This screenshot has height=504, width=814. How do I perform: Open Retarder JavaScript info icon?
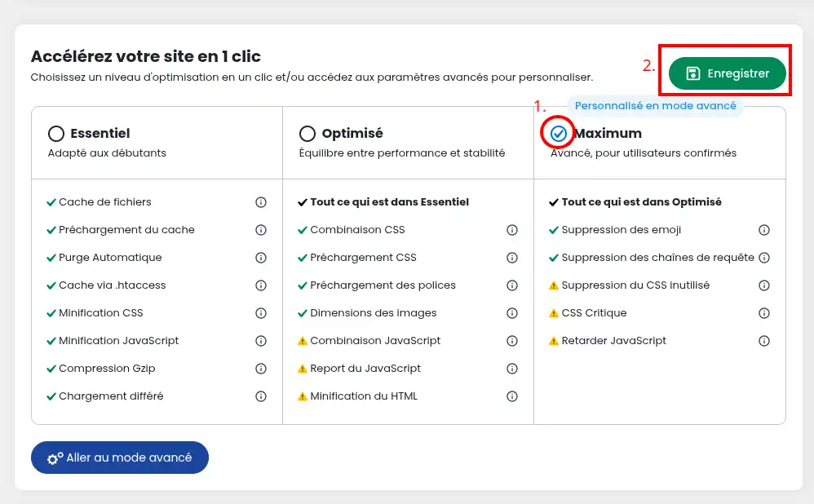[763, 341]
